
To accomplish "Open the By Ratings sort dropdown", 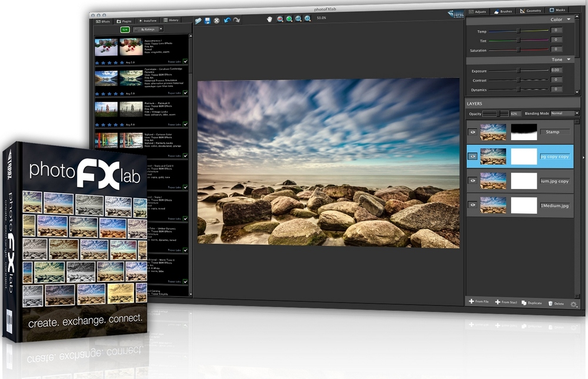I will click(148, 29).
